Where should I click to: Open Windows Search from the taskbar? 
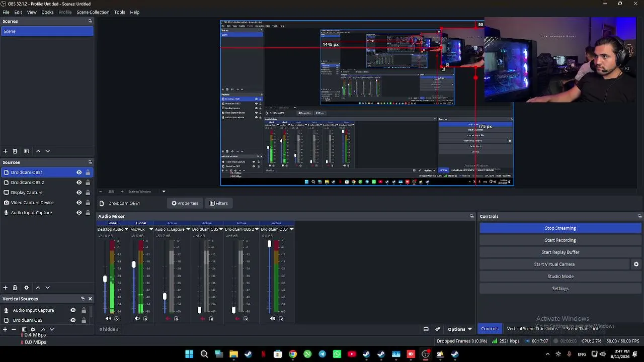click(x=204, y=354)
